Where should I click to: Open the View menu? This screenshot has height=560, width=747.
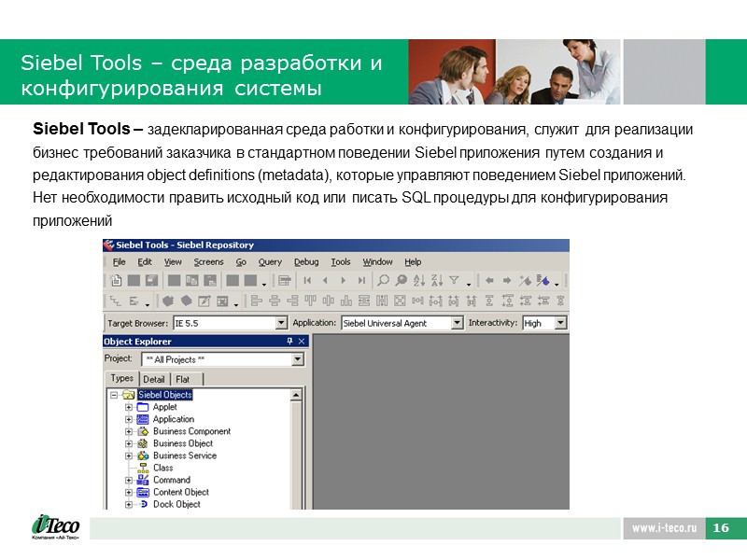[x=173, y=262]
